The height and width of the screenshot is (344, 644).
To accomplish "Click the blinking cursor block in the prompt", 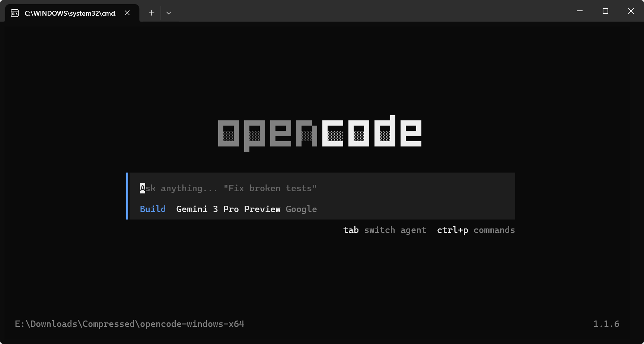I will (142, 188).
